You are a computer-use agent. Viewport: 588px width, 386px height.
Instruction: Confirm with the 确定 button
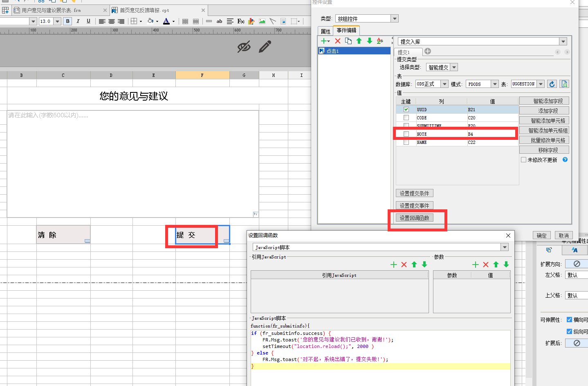tap(542, 235)
